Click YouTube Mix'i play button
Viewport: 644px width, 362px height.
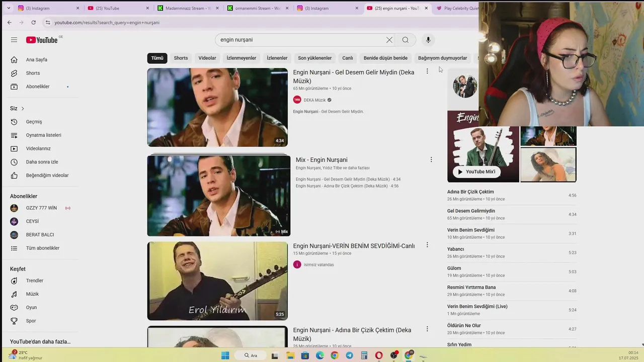[x=476, y=171]
